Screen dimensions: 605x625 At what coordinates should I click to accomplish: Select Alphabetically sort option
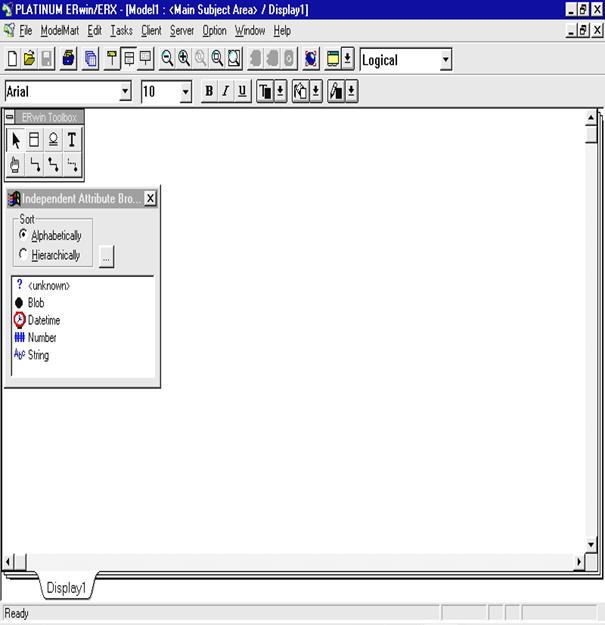coord(50,235)
